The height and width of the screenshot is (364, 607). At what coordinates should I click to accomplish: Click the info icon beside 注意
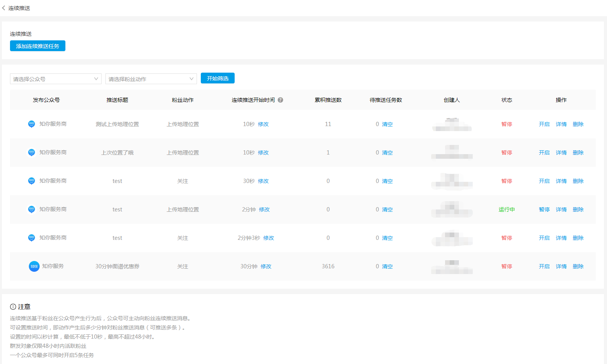(13, 307)
